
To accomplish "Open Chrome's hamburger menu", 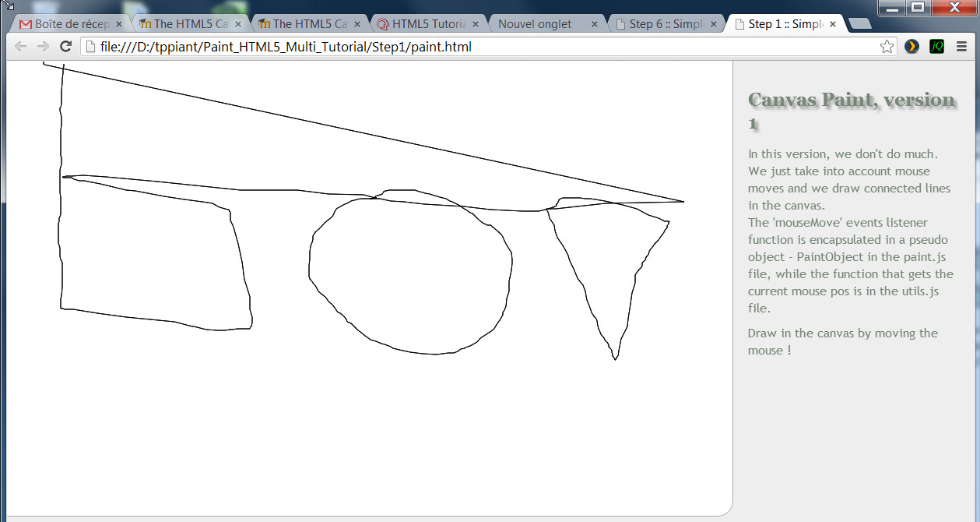I will click(963, 47).
